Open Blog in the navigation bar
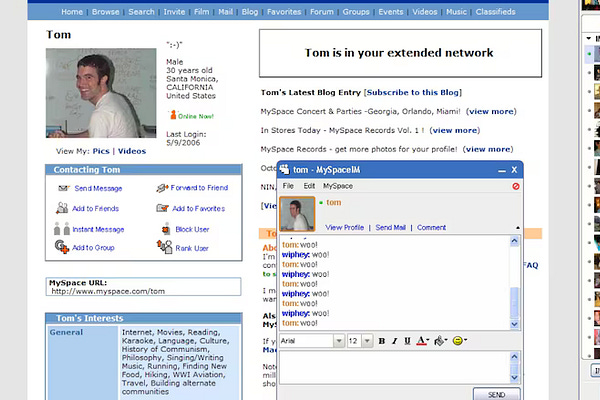600x400 pixels. click(249, 12)
